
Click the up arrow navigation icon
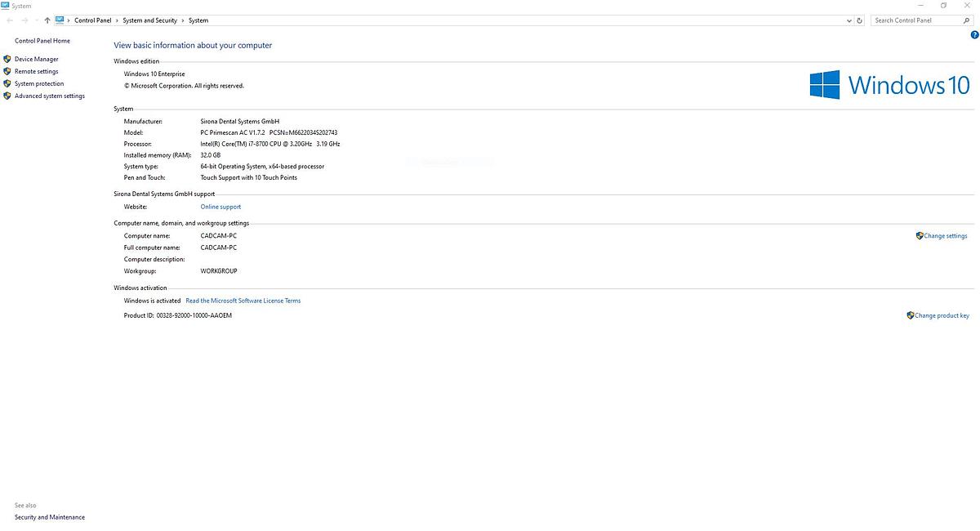coord(47,20)
